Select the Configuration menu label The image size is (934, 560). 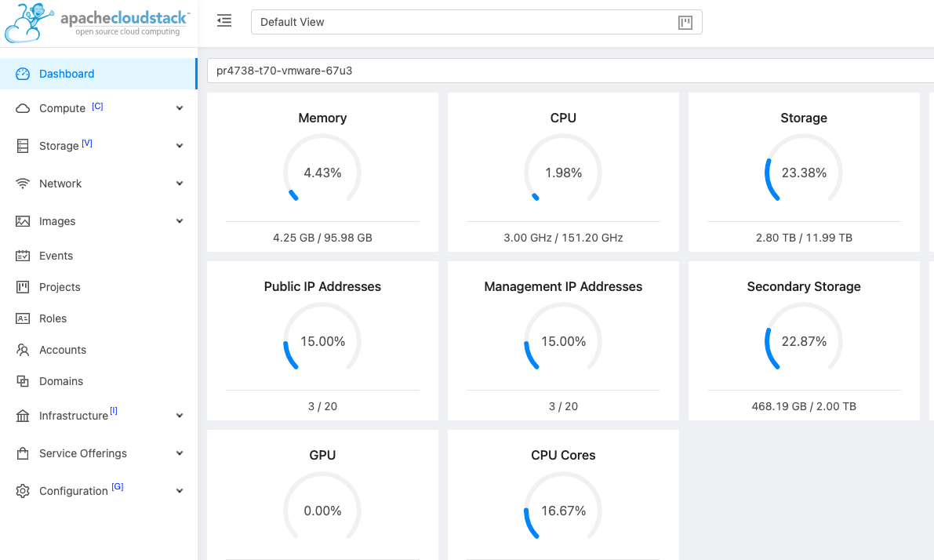(73, 491)
